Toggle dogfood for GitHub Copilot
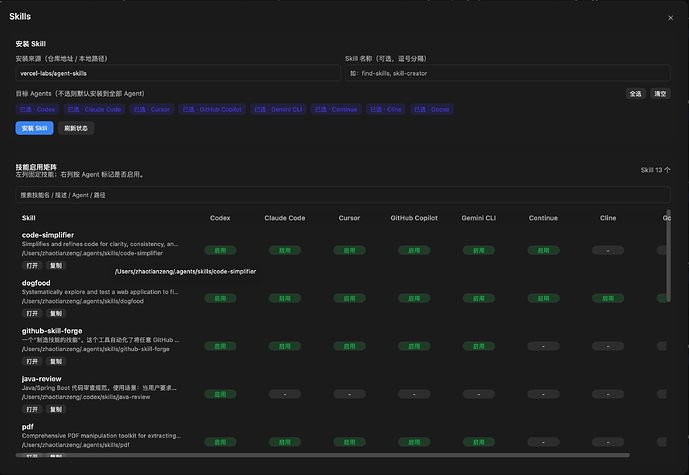 (x=414, y=298)
